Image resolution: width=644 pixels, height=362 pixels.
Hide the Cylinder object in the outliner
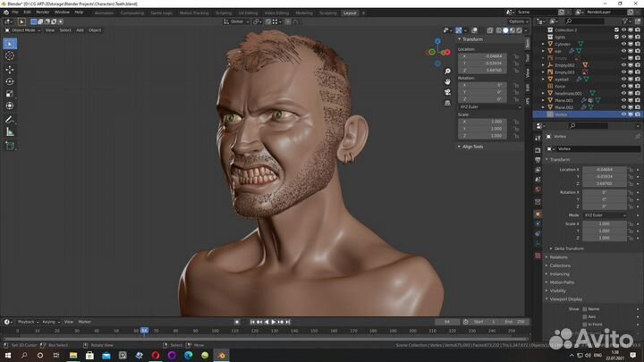tap(623, 44)
